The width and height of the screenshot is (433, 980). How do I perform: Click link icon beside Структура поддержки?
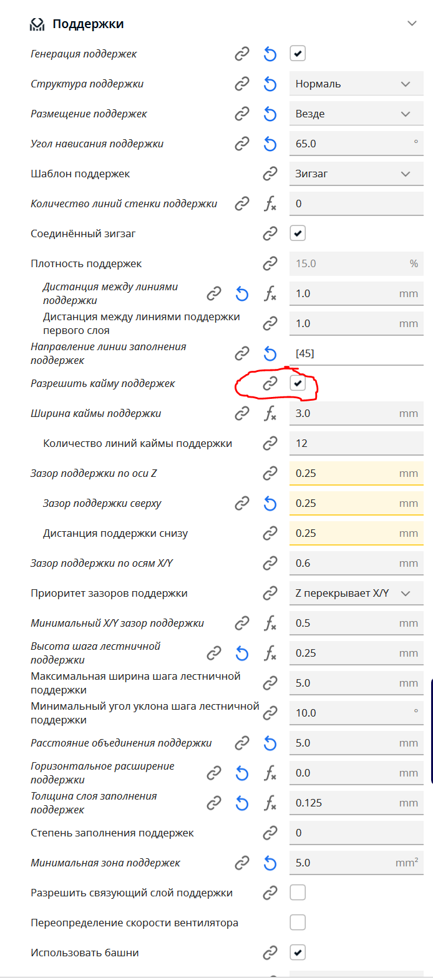coord(242,84)
